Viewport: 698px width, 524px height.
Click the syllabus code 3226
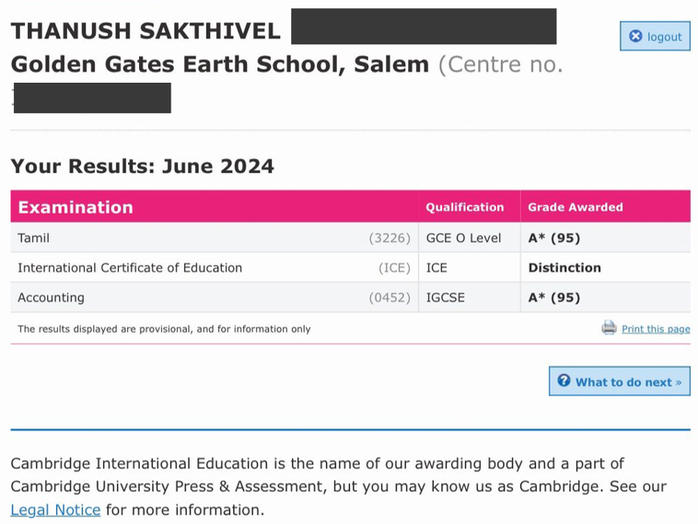(x=389, y=238)
